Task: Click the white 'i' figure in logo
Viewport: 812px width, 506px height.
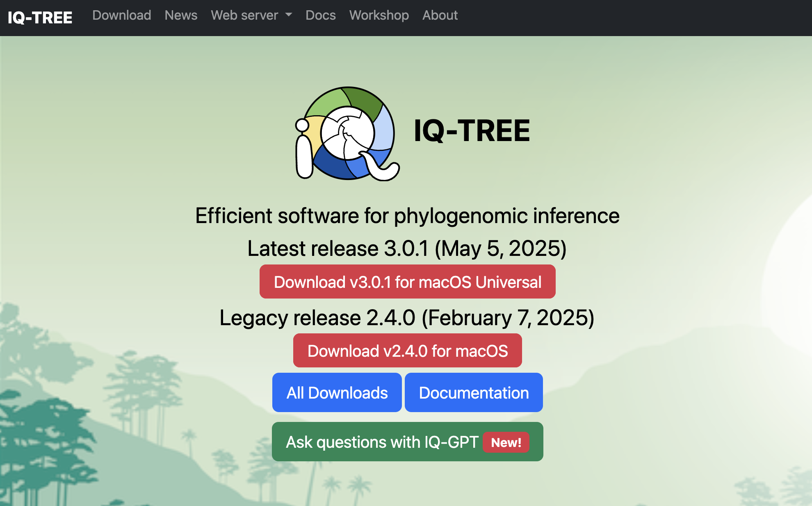Action: tap(304, 156)
